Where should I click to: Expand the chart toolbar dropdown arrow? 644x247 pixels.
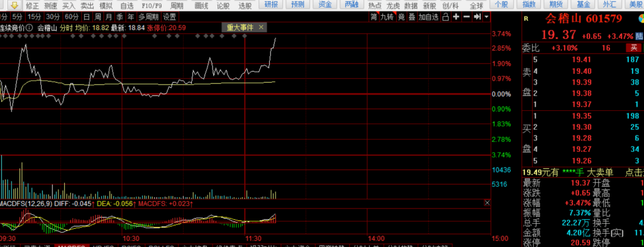point(487,17)
